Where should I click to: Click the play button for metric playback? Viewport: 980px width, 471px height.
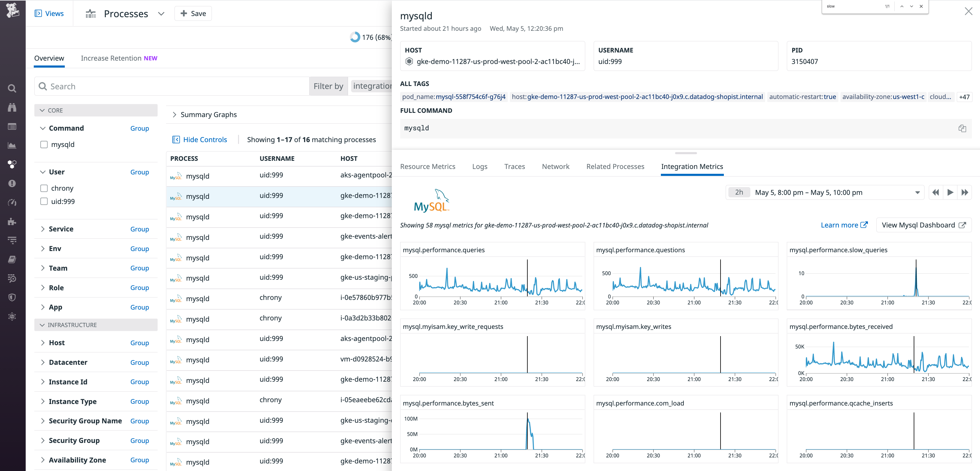coord(950,192)
